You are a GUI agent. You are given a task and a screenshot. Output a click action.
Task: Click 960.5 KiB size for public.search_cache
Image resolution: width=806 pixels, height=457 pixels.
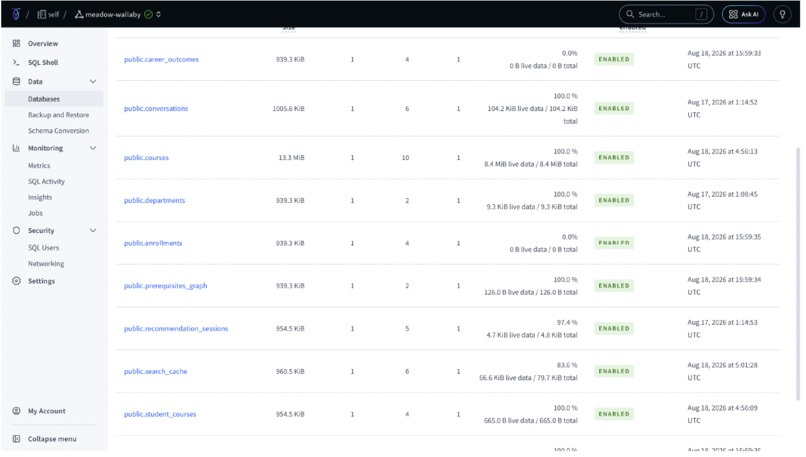pos(290,371)
